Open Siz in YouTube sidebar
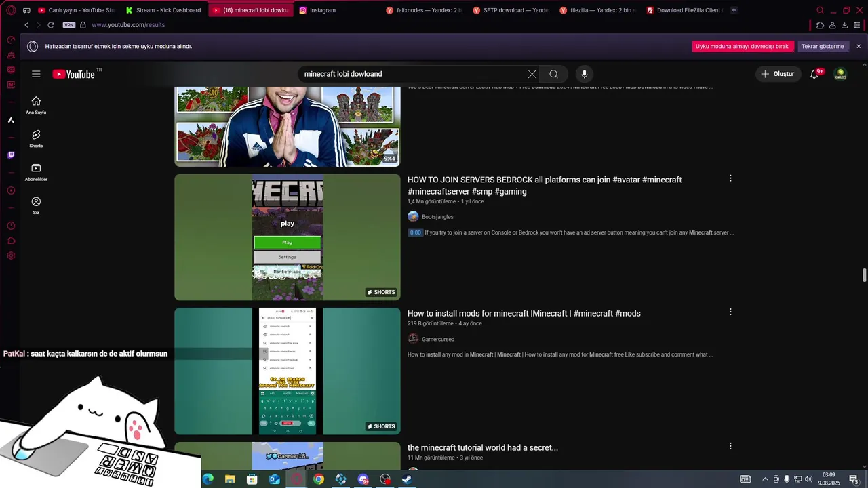This screenshot has height=488, width=868. pyautogui.click(x=36, y=205)
